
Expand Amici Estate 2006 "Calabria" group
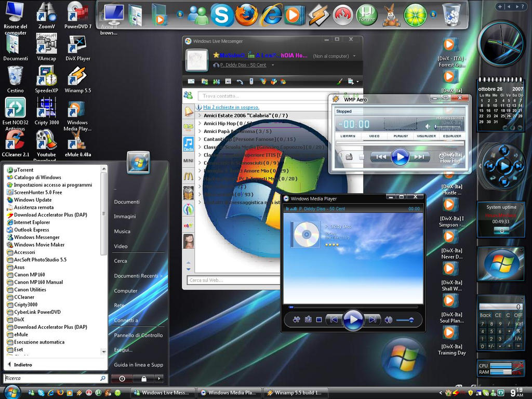pos(200,115)
